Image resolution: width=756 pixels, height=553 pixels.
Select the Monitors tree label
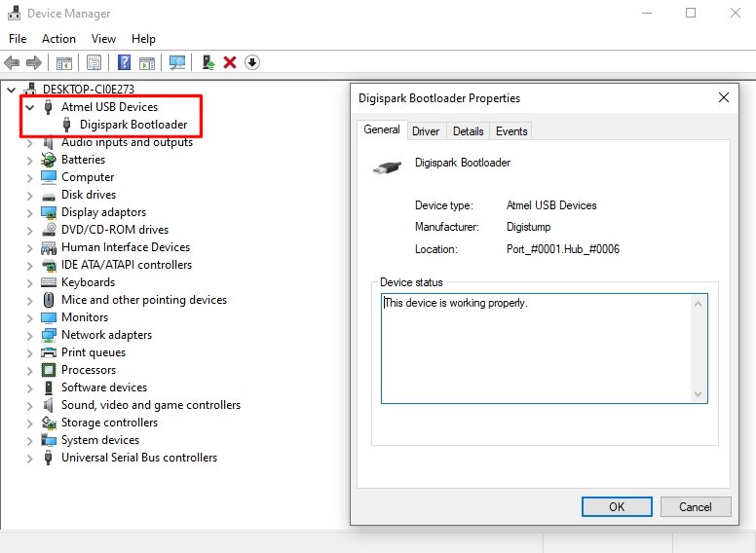coord(85,317)
